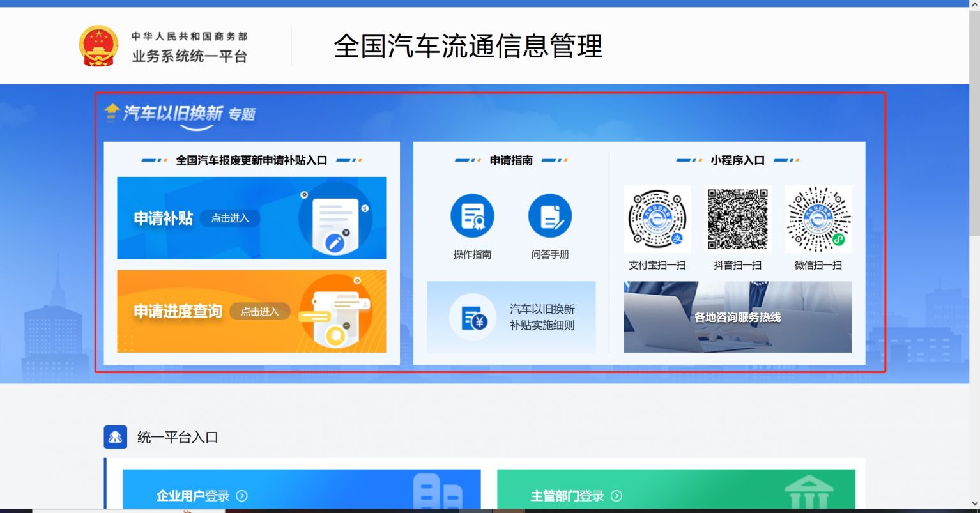Screen dimensions: 980x513
Task: Open the 操作指南 guide icon
Action: coord(472,216)
